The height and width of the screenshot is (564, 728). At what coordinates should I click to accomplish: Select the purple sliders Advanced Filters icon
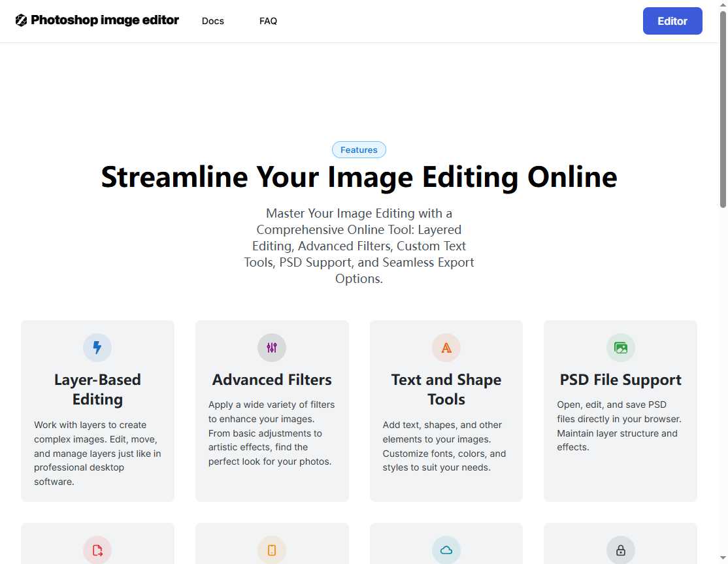271,347
